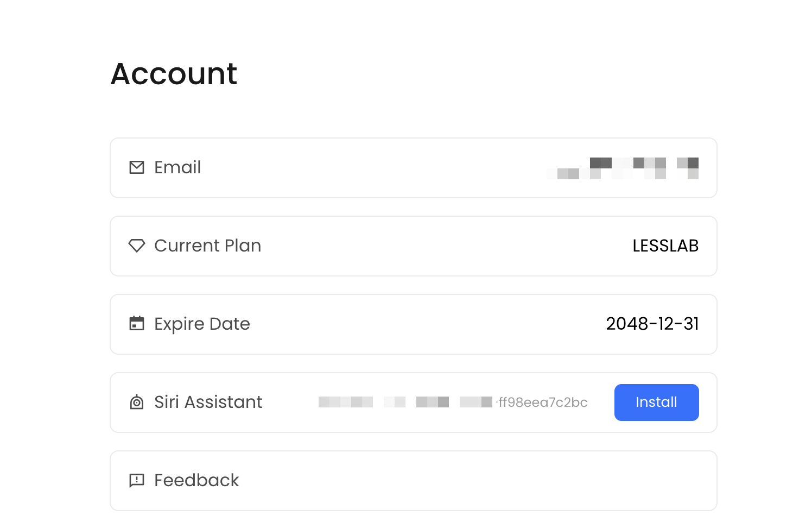Open the Feedback label link
The image size is (812, 528).
point(196,480)
